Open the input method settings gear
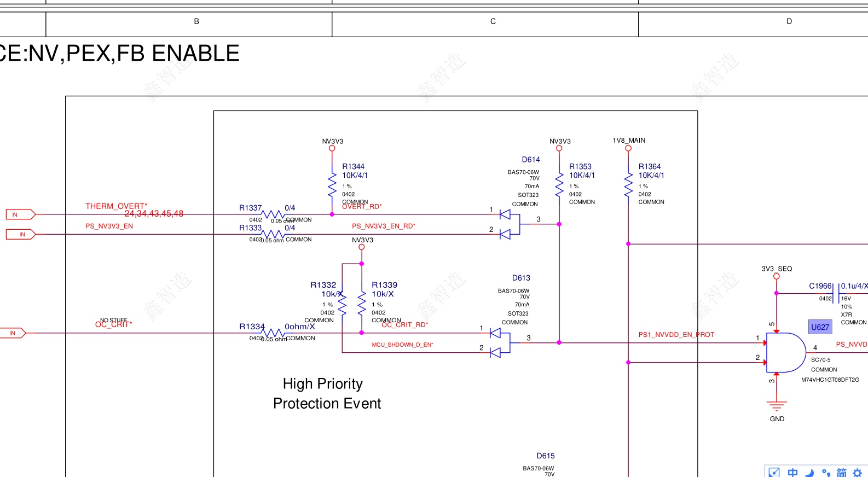This screenshot has width=868, height=477. point(858,472)
